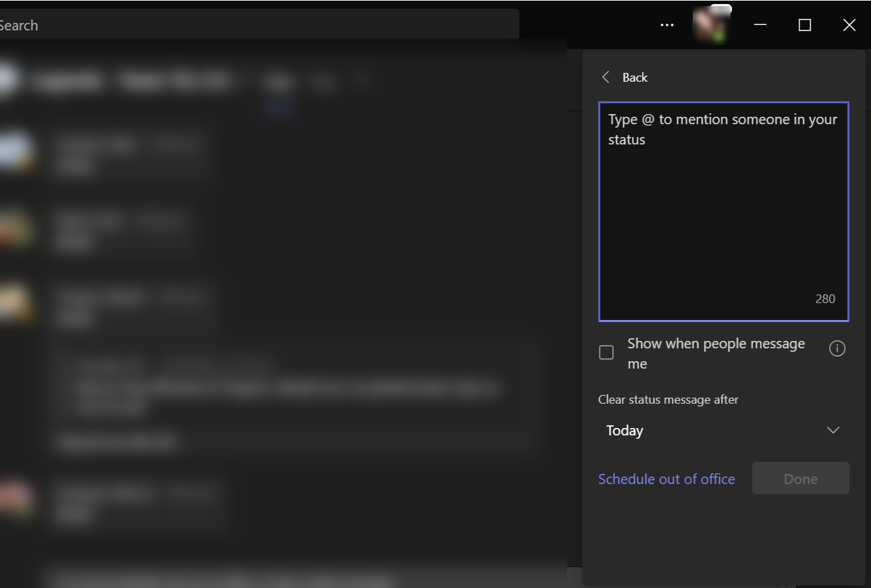871x588 pixels.
Task: View the info icon beside the message visibility option
Action: tap(837, 348)
